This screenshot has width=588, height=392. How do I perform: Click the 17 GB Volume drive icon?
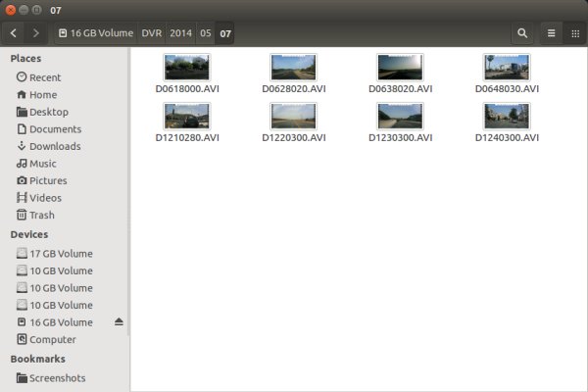click(x=22, y=253)
